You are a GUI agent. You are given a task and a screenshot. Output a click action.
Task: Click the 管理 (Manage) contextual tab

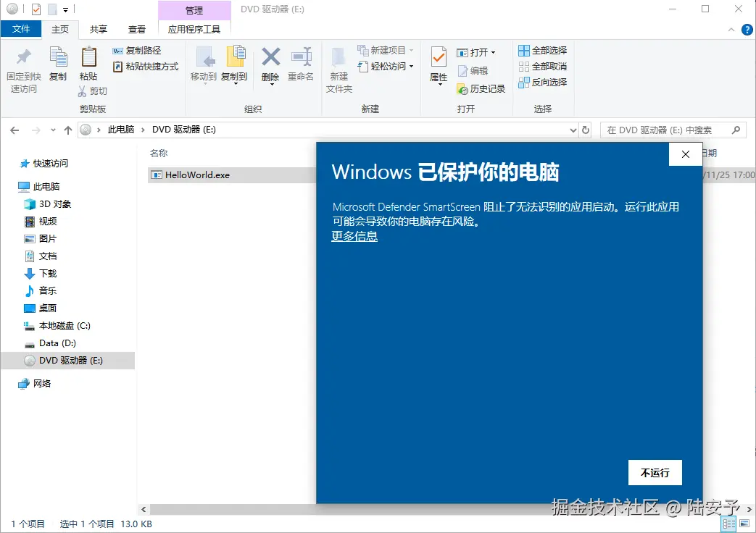click(x=194, y=10)
